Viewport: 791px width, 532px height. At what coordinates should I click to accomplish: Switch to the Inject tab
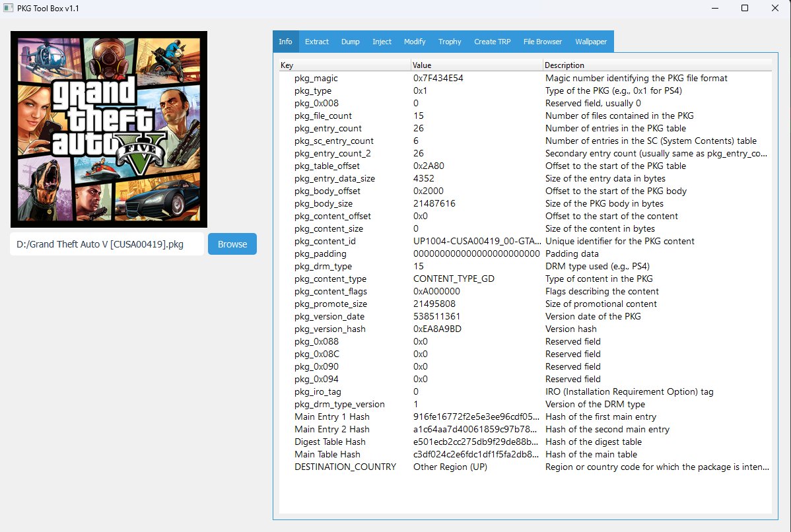coord(382,42)
